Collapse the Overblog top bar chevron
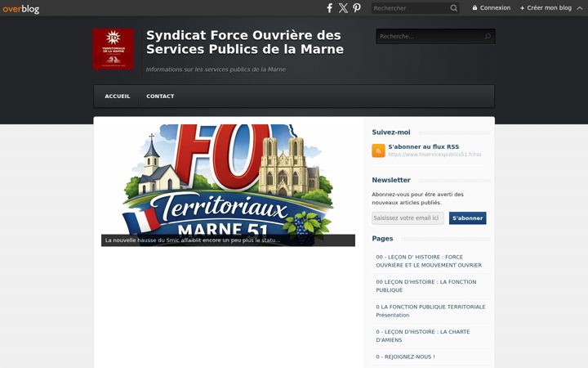Viewport: 588px width, 368px height. [580, 8]
